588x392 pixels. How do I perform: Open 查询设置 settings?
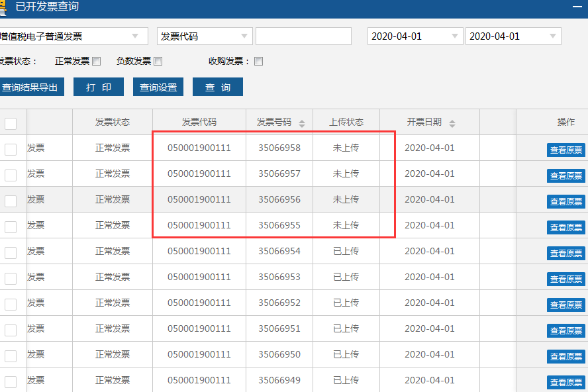[158, 86]
